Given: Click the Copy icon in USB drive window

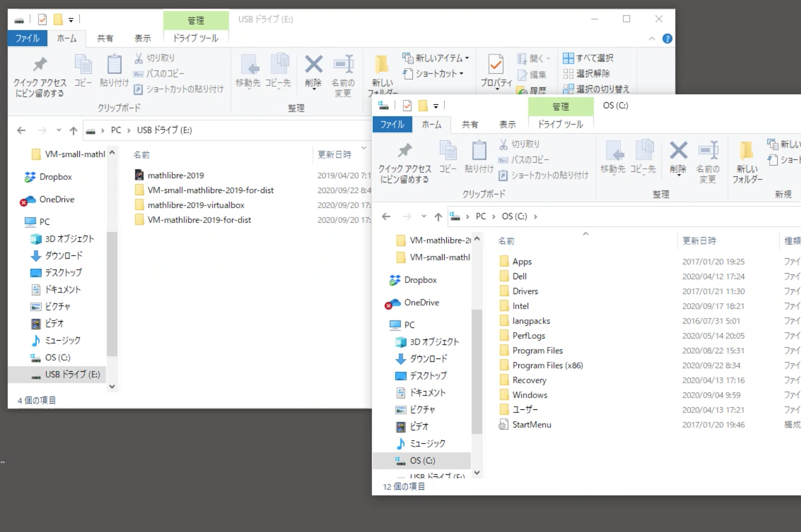Looking at the screenshot, I should tap(83, 71).
